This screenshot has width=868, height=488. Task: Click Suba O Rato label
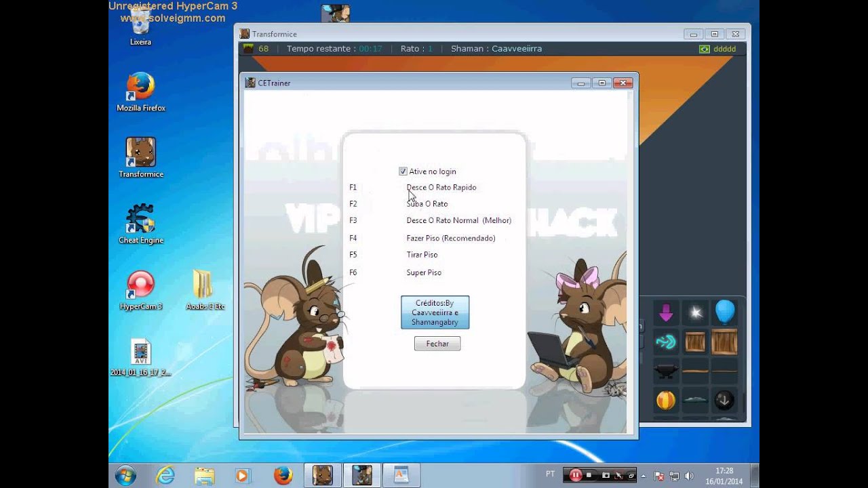coord(427,203)
